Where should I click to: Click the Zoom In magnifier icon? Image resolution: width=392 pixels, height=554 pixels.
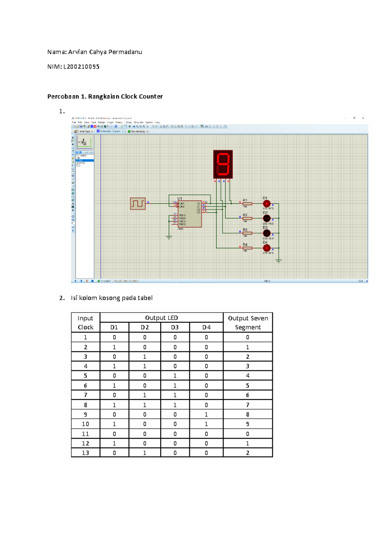click(x=137, y=126)
